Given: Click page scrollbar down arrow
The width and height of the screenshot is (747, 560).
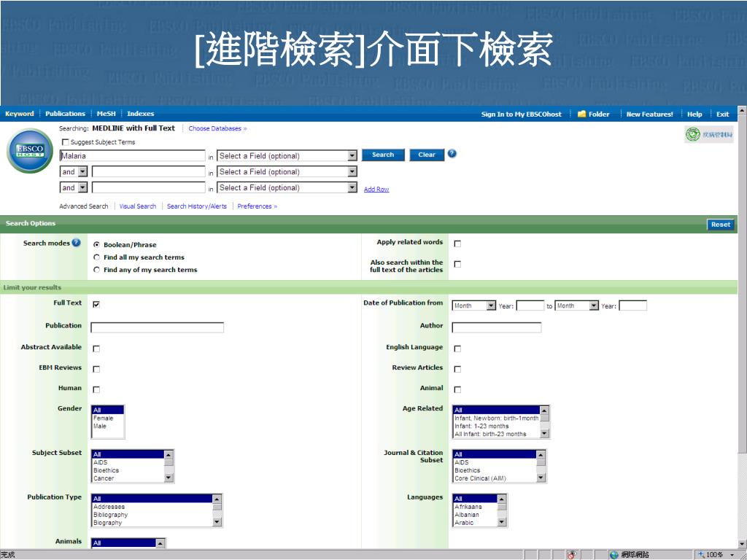Looking at the screenshot, I should coord(742,544).
